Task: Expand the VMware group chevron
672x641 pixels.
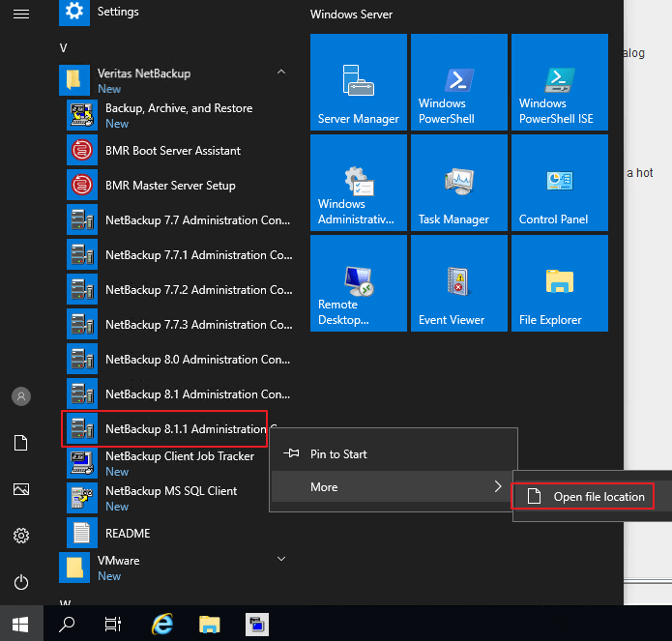Action: (281, 559)
